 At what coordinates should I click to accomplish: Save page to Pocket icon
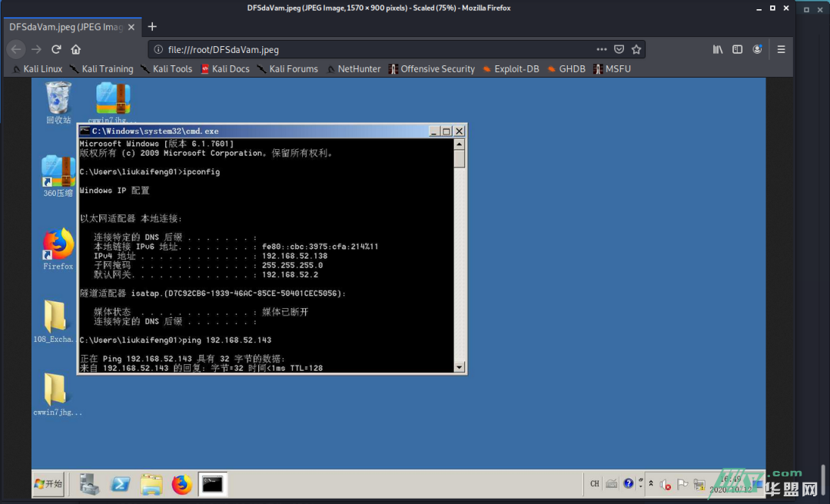tap(619, 49)
